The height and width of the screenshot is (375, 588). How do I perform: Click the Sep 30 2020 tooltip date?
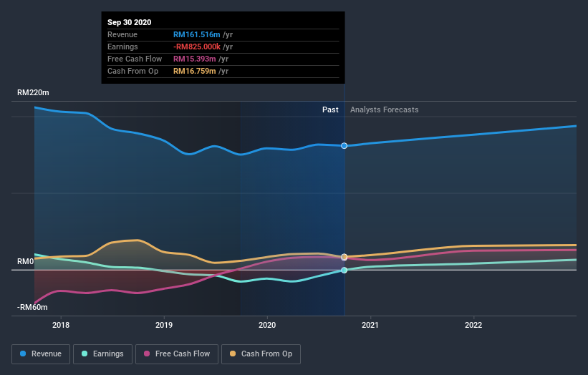click(130, 22)
